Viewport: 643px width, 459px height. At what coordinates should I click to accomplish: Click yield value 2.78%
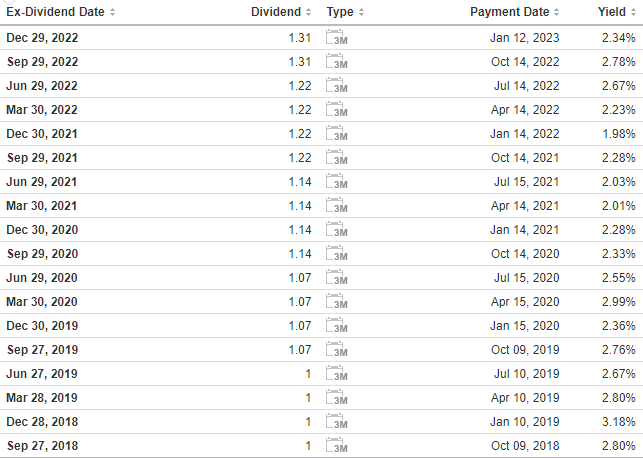point(619,62)
